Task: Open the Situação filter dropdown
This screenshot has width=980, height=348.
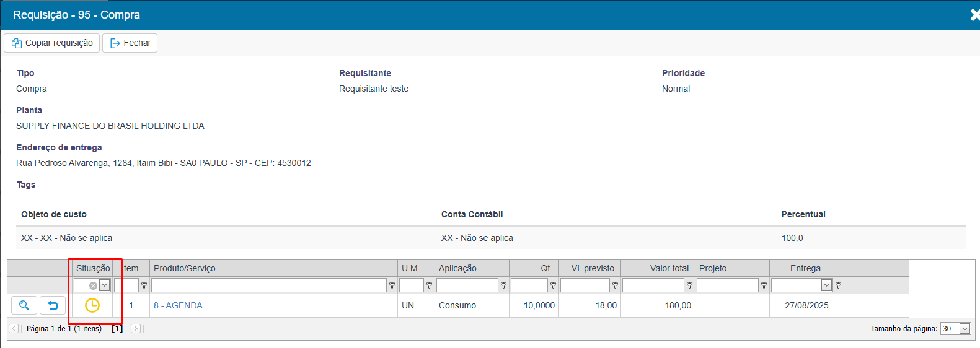Action: [105, 285]
